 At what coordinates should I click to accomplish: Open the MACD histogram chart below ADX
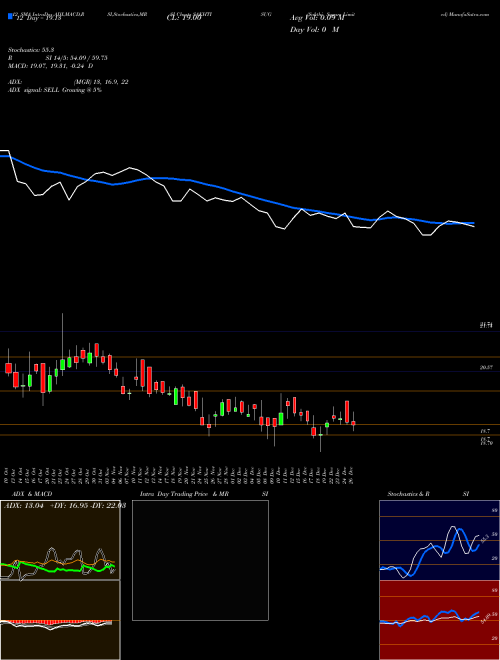point(60,620)
